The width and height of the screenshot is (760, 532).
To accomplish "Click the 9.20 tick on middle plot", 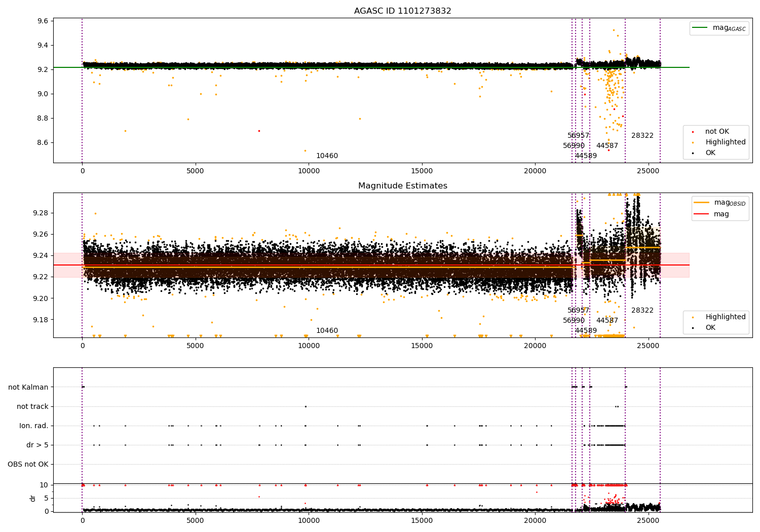I will 41,298.
